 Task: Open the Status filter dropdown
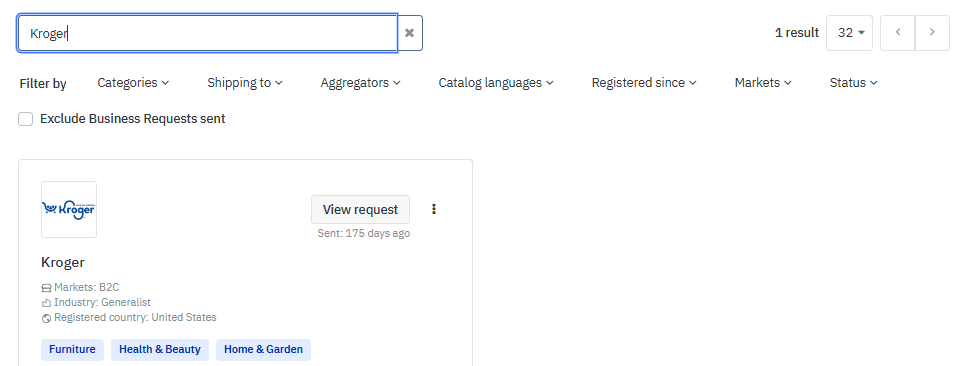pos(854,83)
